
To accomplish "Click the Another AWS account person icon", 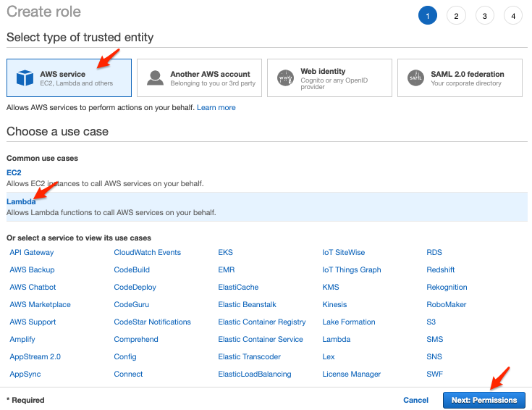I will coord(155,78).
